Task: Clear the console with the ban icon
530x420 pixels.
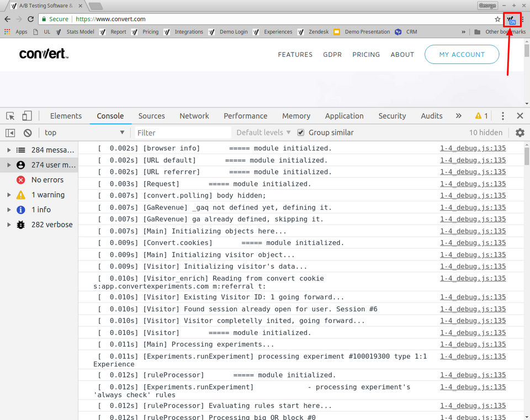Action: 28,132
